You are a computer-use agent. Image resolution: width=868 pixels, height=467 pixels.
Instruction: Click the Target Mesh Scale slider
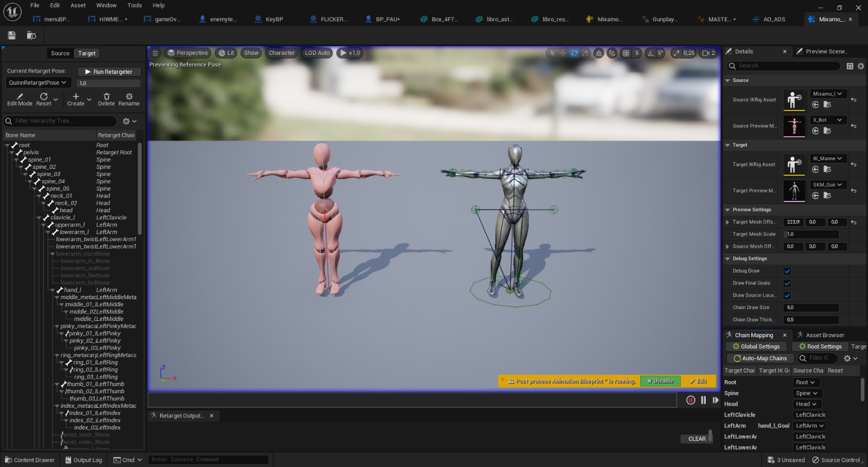tap(811, 234)
